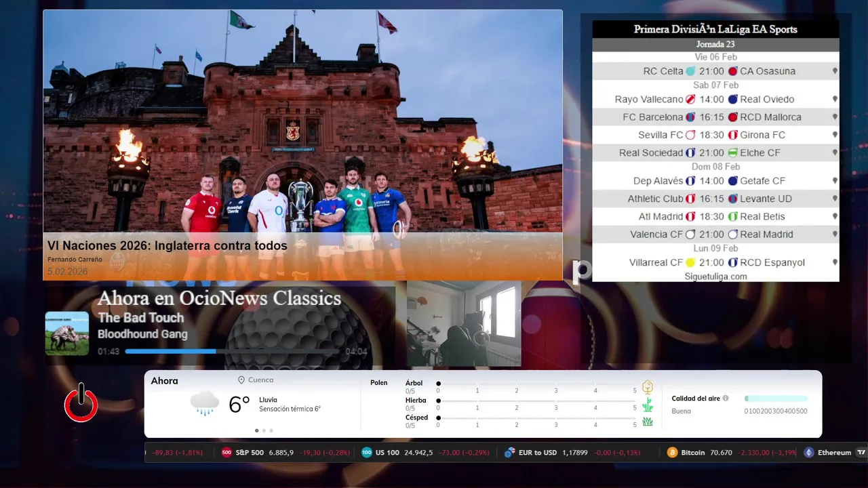Click the Real Madrid team crest
868x488 pixels.
(x=732, y=235)
